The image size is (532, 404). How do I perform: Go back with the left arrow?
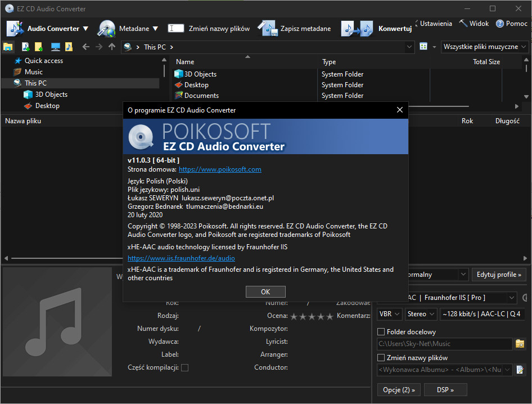(x=86, y=47)
